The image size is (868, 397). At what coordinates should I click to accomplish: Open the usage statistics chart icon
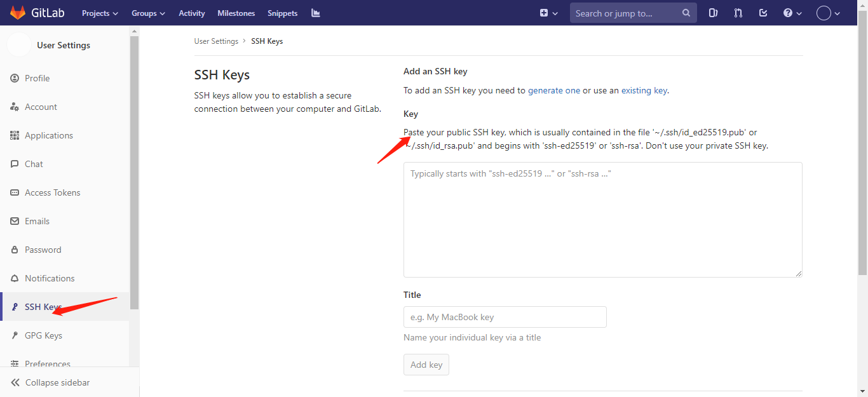tap(316, 13)
